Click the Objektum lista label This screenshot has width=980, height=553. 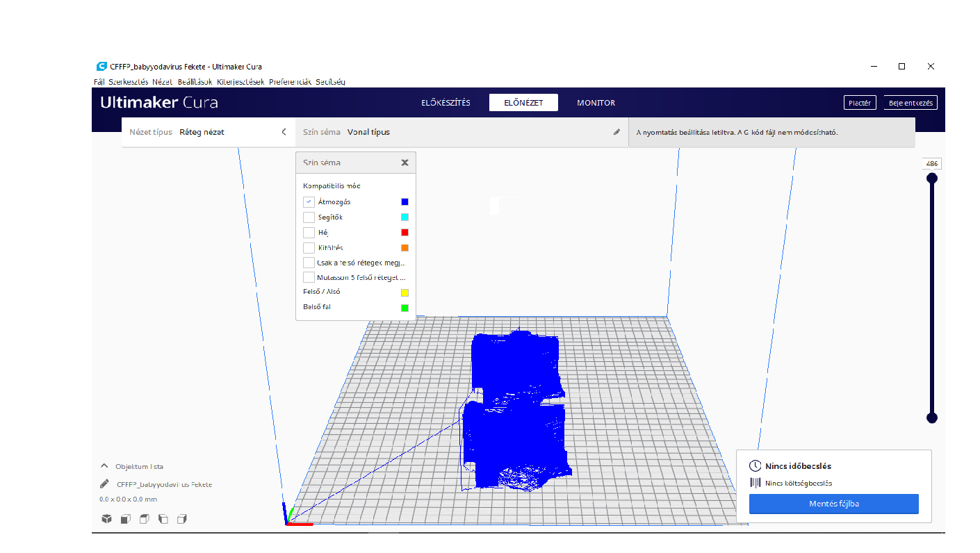click(140, 466)
